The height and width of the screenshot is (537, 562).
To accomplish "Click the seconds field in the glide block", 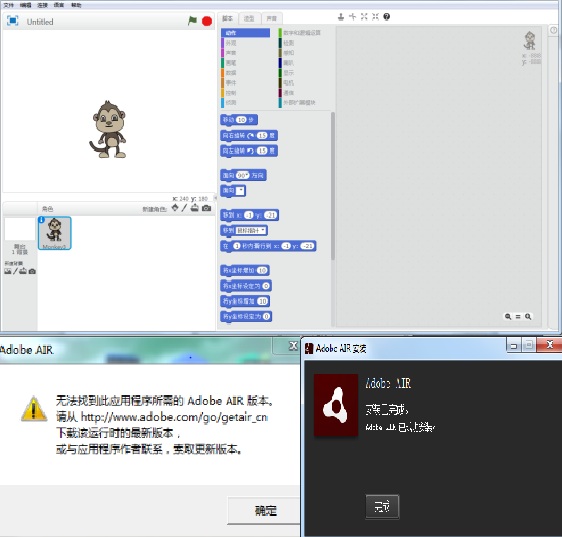I will tap(237, 246).
